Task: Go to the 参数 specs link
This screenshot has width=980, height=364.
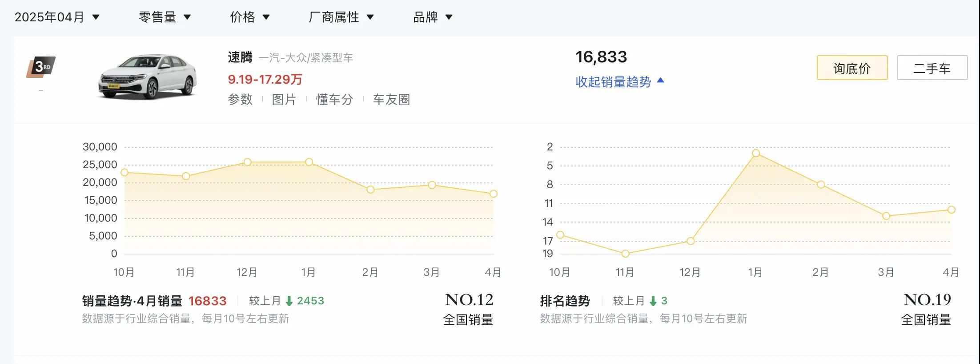Action: tap(240, 99)
